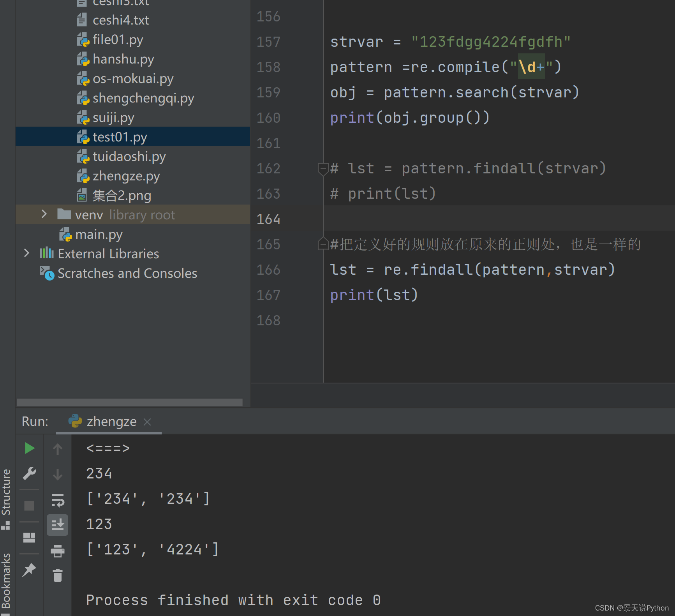Viewport: 675px width, 616px height.
Task: Click 'Process finished with exit code 0'
Action: pyautogui.click(x=233, y=600)
